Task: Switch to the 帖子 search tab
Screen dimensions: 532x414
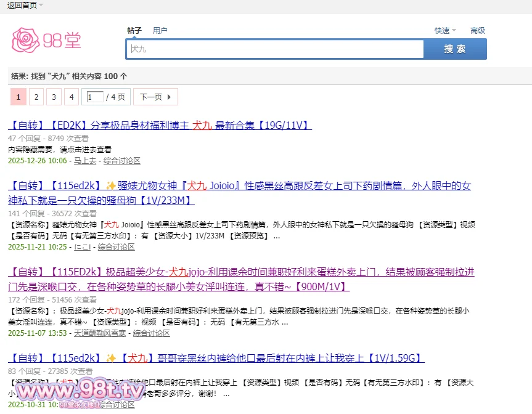Action: coord(134,30)
